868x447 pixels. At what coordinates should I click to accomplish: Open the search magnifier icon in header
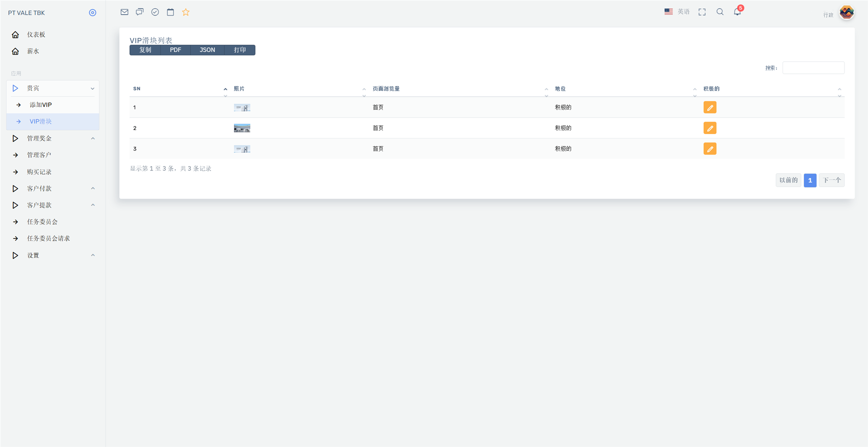[720, 12]
